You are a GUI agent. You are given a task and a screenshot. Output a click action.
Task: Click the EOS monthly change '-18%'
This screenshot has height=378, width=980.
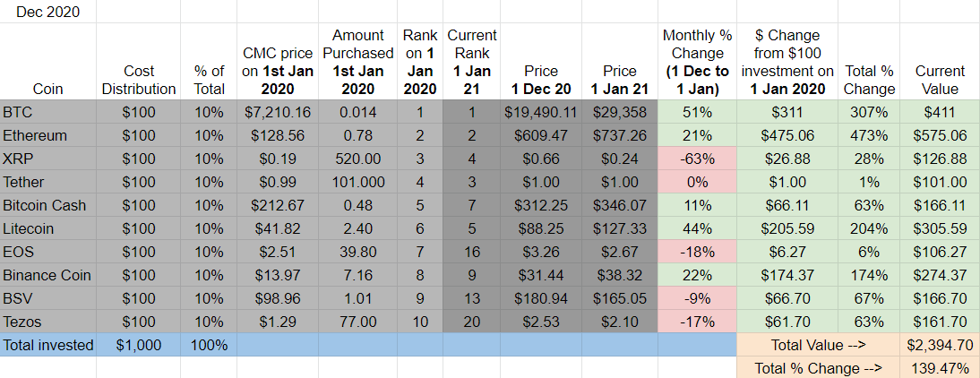pos(698,252)
